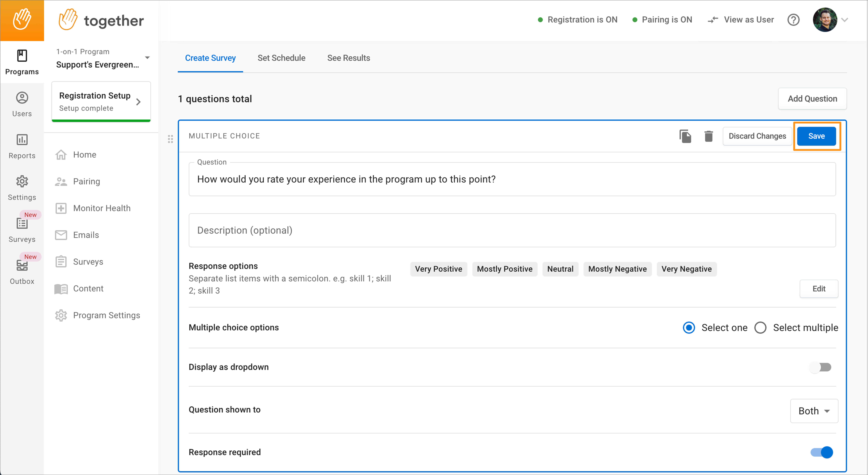The width and height of the screenshot is (868, 475).
Task: Click Discard Changes
Action: (x=757, y=136)
